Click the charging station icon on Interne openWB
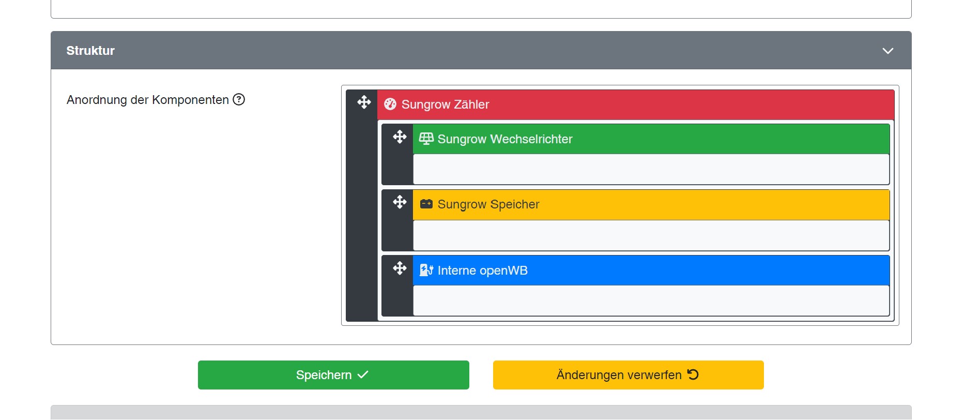 tap(426, 270)
